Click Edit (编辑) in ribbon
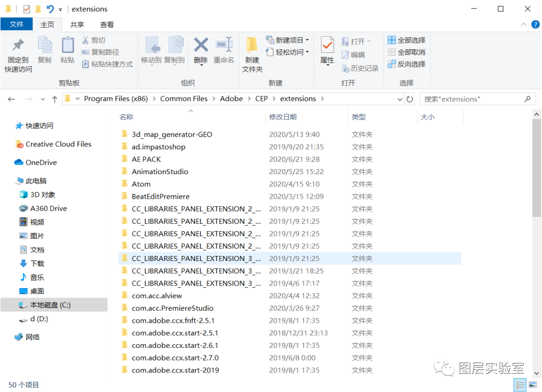 point(353,55)
